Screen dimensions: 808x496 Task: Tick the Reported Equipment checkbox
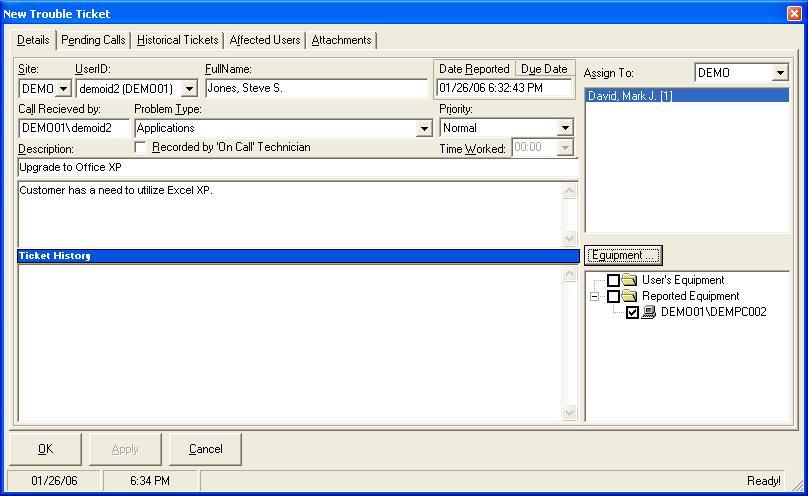coord(614,297)
